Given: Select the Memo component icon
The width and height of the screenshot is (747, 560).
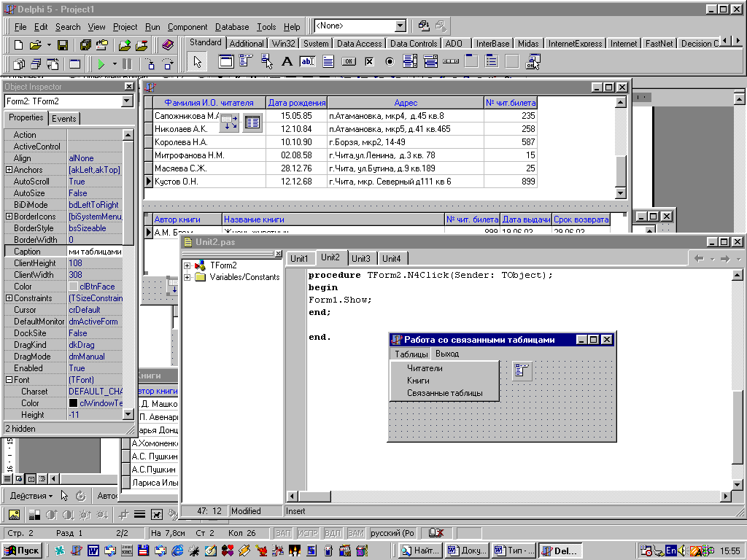Looking at the screenshot, I should click(x=328, y=61).
